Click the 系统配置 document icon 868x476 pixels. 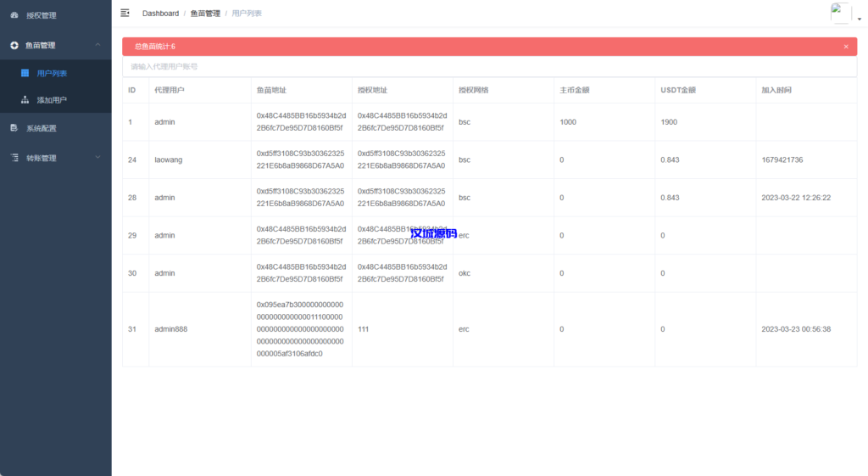(14, 128)
